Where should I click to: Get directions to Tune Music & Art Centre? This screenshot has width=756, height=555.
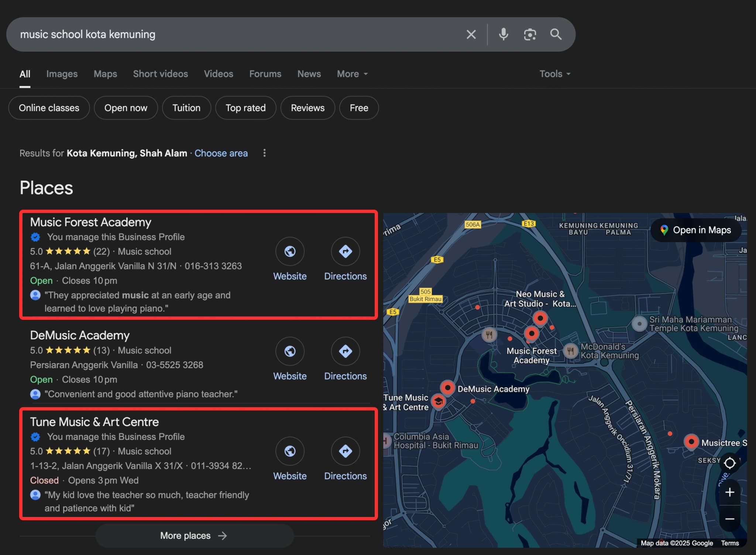pos(345,451)
